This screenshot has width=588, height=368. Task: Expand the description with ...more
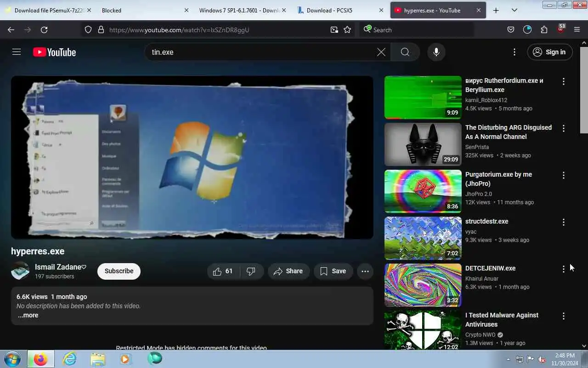pos(28,316)
